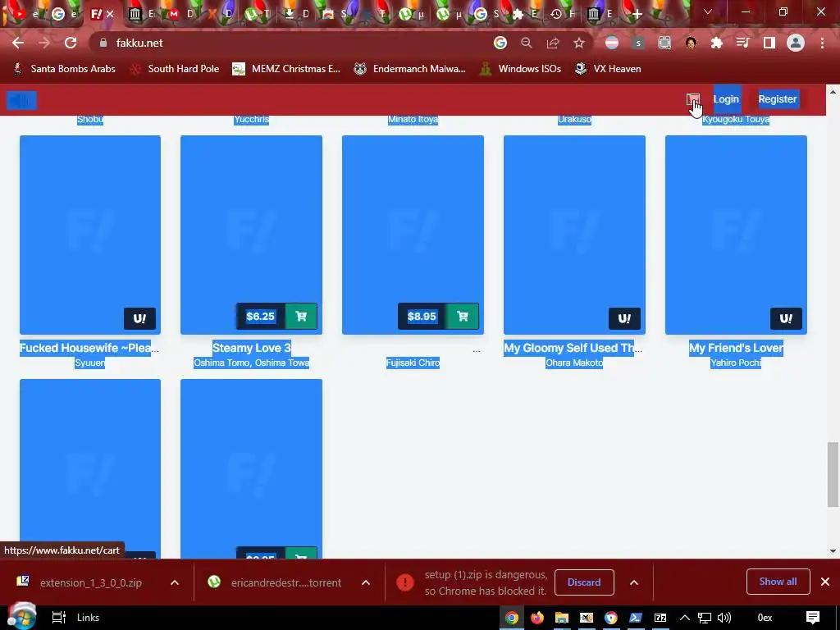Open Chrome's three-dot menu
The height and width of the screenshot is (630, 840).
822,43
